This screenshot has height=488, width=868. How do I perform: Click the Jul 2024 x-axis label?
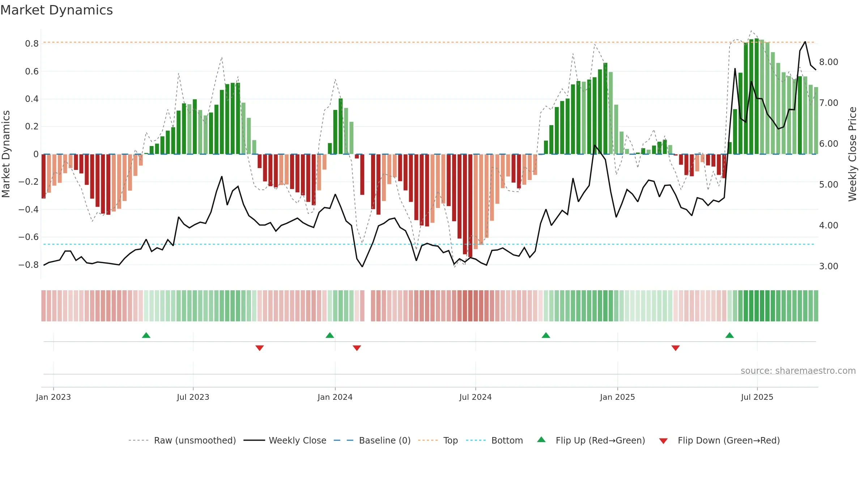(476, 397)
